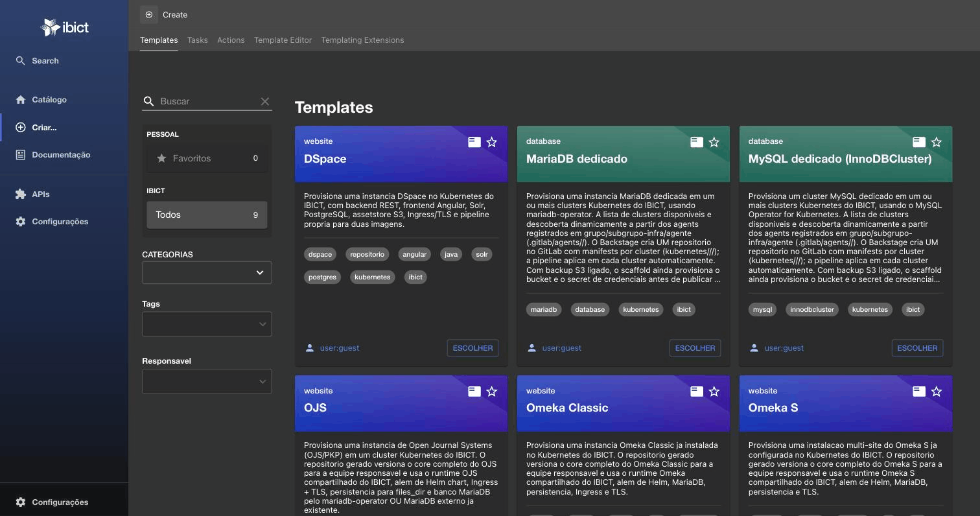Image resolution: width=980 pixels, height=516 pixels.
Task: Click the Create plus button in header
Action: tap(148, 14)
